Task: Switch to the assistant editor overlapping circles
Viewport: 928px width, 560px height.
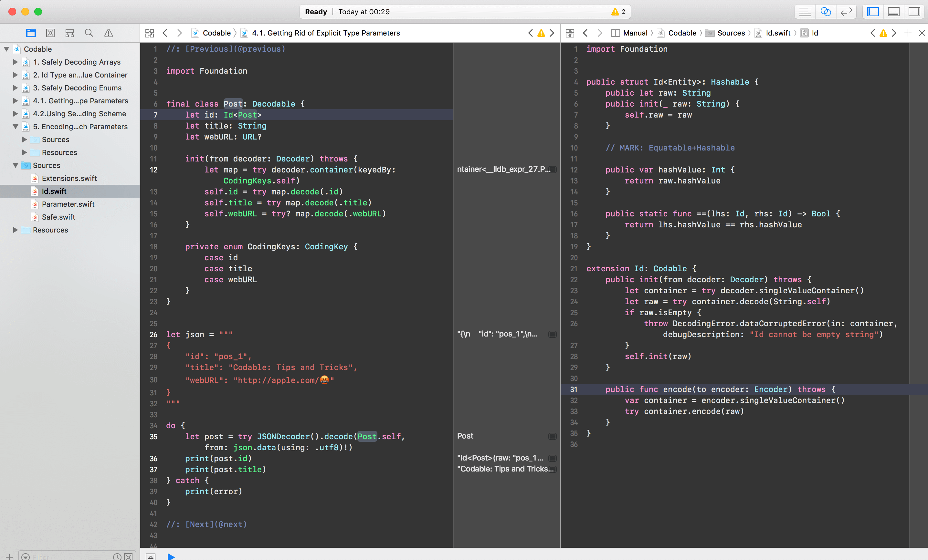Action: (825, 12)
